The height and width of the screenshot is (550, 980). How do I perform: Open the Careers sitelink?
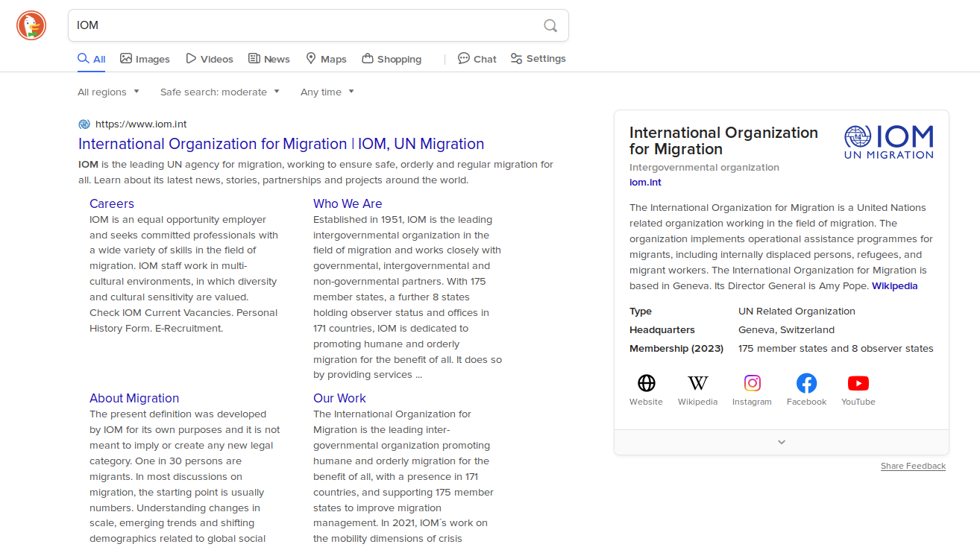(x=112, y=203)
